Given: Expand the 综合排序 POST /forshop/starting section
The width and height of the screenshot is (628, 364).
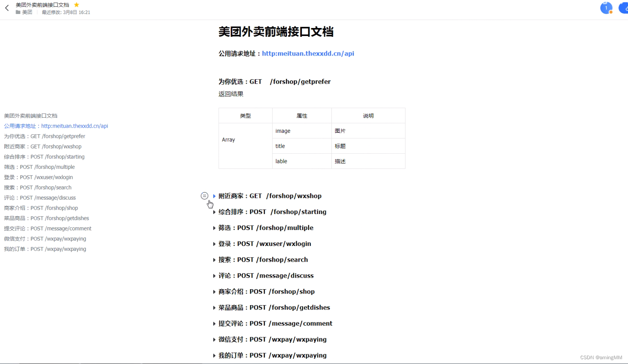Looking at the screenshot, I should 214,212.
